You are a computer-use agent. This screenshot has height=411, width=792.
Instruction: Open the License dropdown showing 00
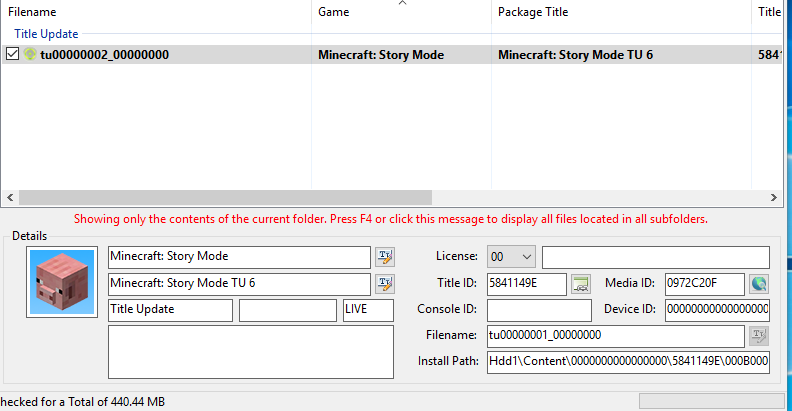(x=511, y=257)
